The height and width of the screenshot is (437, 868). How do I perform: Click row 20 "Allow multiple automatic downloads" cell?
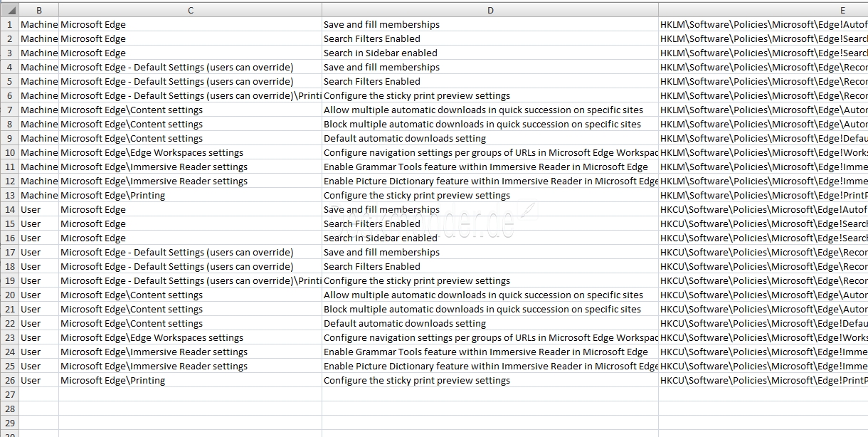(x=490, y=295)
